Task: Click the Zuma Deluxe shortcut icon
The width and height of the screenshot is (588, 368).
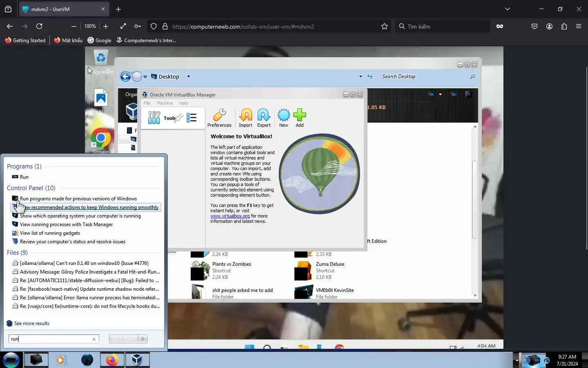Action: (303, 271)
